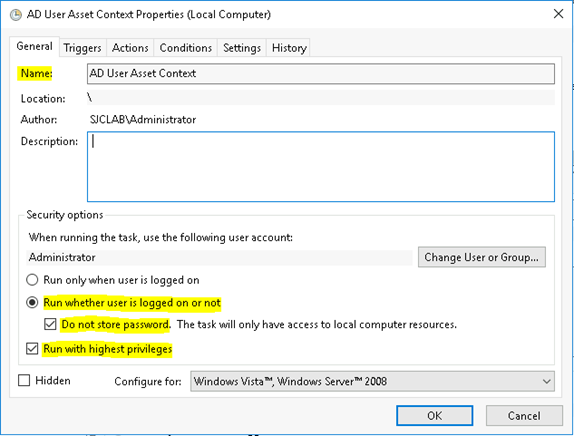Select the General tab

34,46
